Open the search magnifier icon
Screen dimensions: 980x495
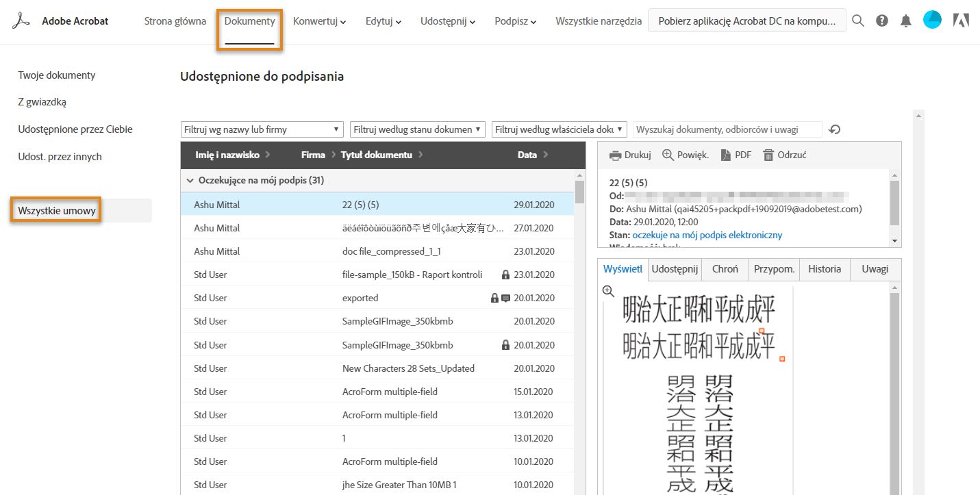click(858, 21)
